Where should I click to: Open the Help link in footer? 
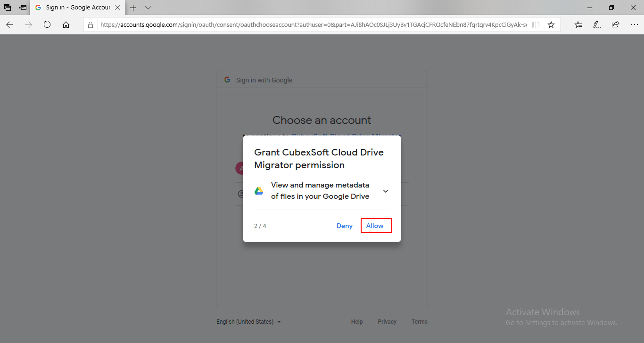coord(357,322)
